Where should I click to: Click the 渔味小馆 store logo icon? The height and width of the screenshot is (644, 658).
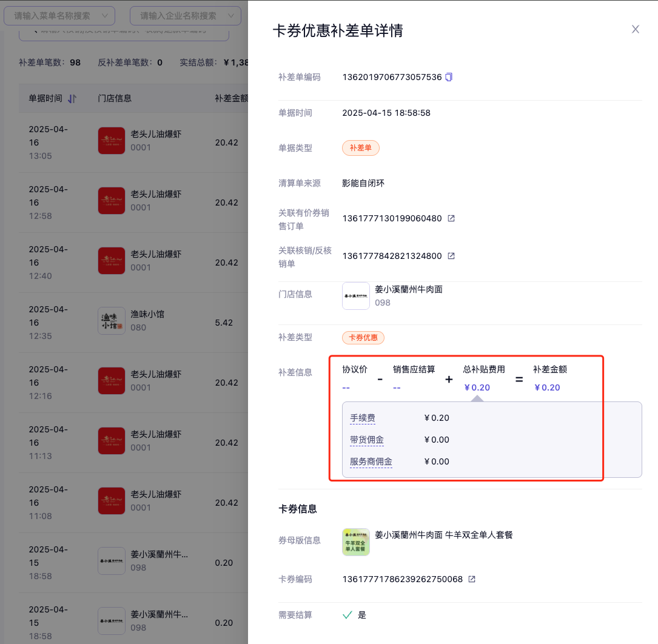[x=112, y=321]
